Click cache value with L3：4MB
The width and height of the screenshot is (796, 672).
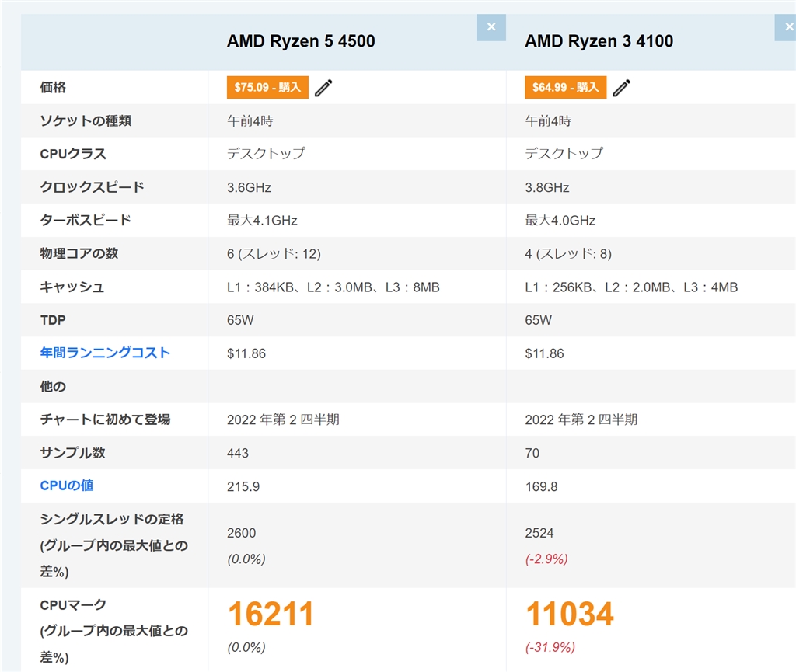click(x=631, y=287)
